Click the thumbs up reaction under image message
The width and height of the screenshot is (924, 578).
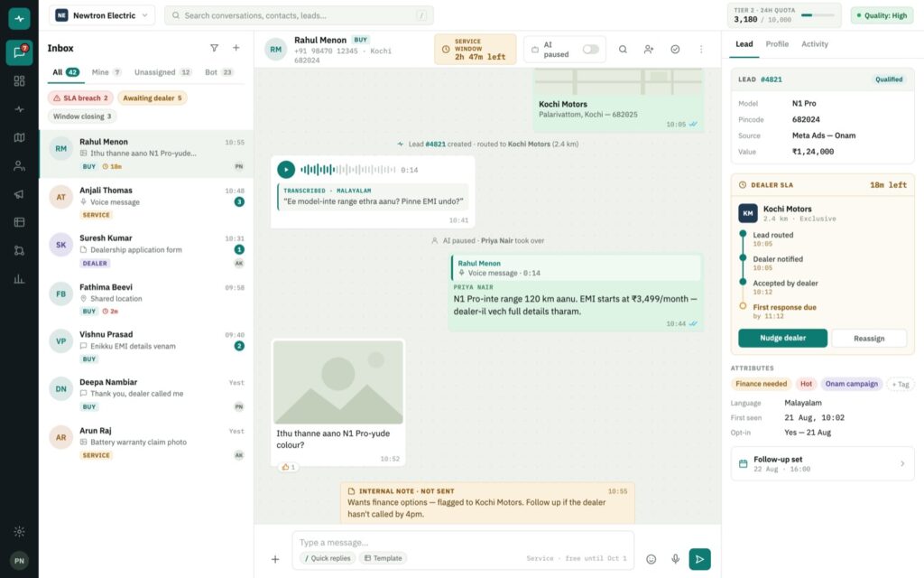coord(289,467)
